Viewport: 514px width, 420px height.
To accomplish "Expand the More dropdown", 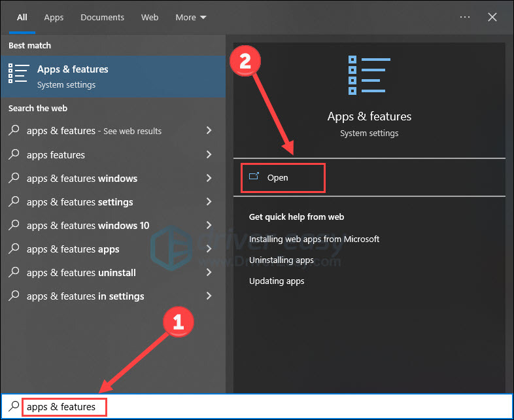I will [x=191, y=18].
